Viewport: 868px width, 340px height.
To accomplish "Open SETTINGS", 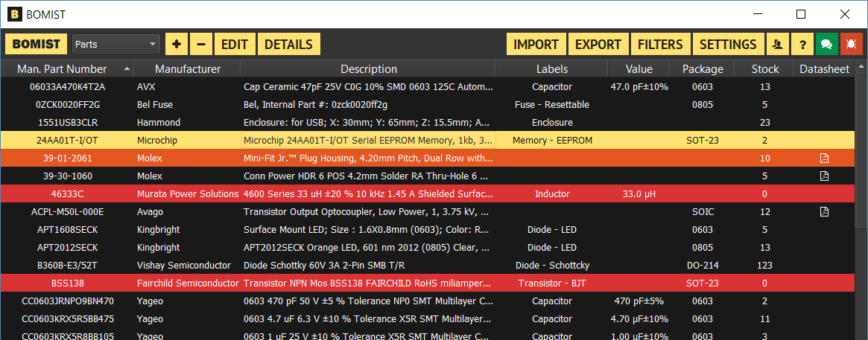I will point(728,44).
